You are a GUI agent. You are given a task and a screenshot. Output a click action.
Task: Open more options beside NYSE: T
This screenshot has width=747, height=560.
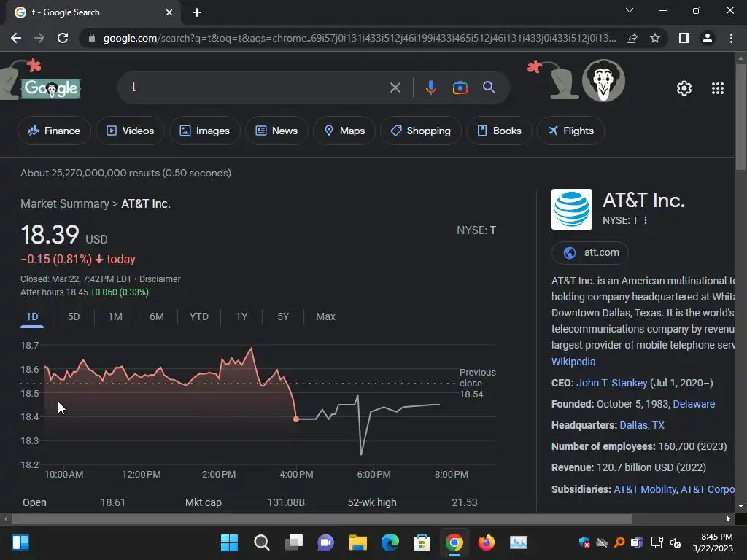coord(646,220)
